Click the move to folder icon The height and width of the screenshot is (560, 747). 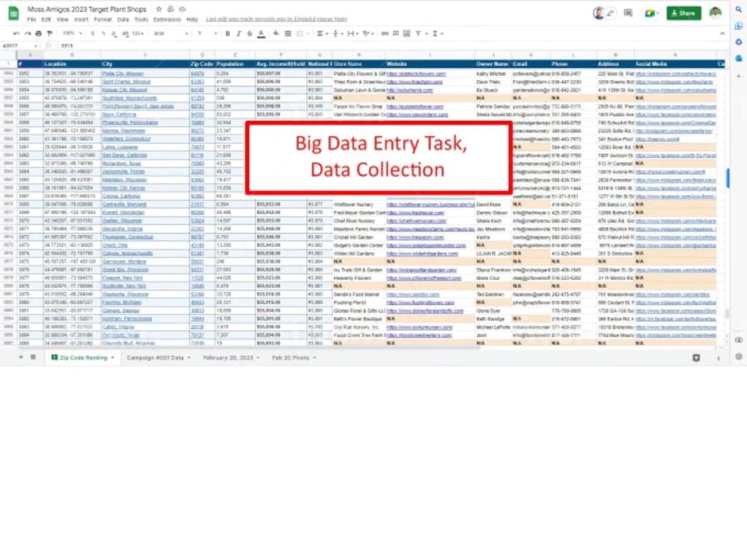click(170, 9)
